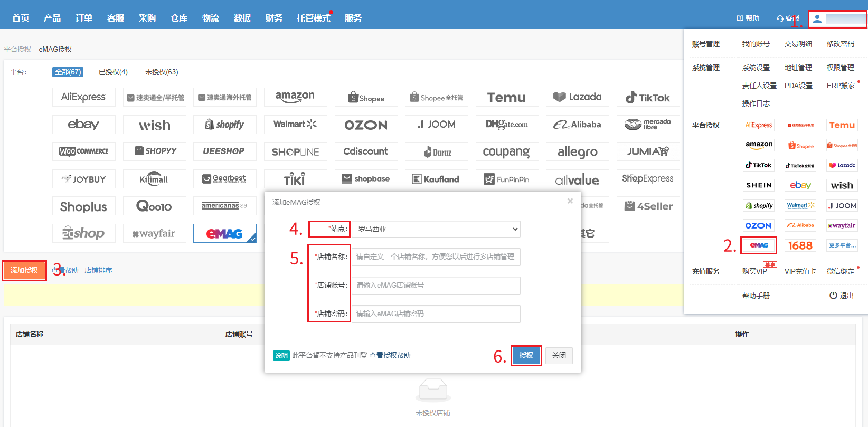
Task: Select the AliExpress platform logo in the grid
Action: (84, 97)
